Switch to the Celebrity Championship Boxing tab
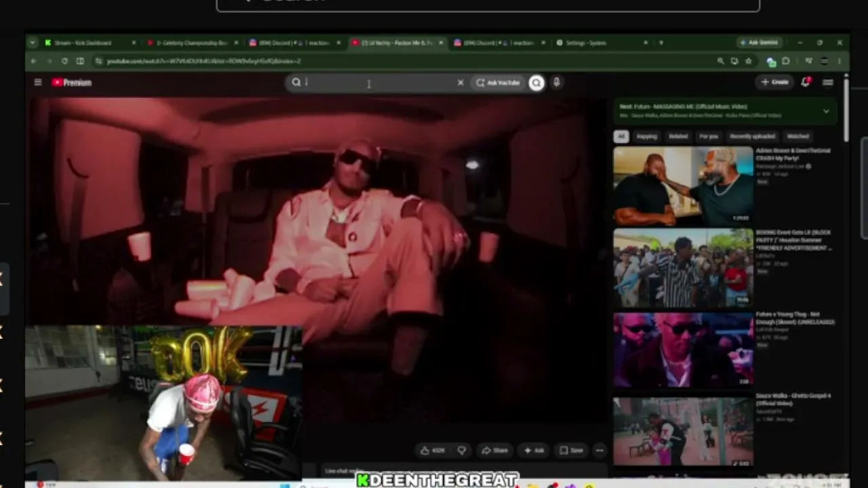Screen dimensions: 868x488 [192, 43]
